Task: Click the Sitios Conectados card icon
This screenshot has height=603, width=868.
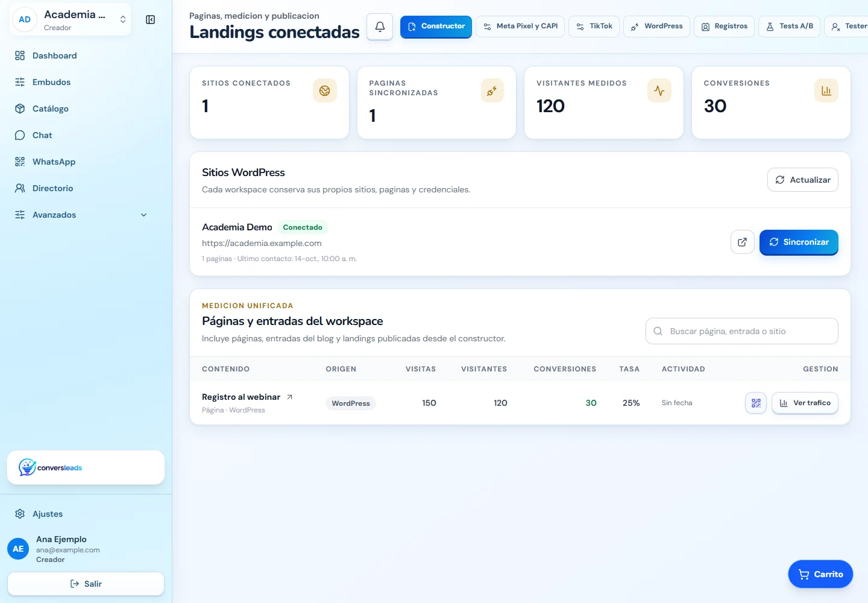Action: point(325,90)
